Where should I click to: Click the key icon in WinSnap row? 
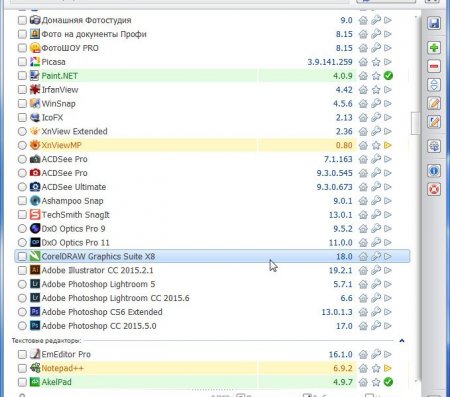pos(376,104)
